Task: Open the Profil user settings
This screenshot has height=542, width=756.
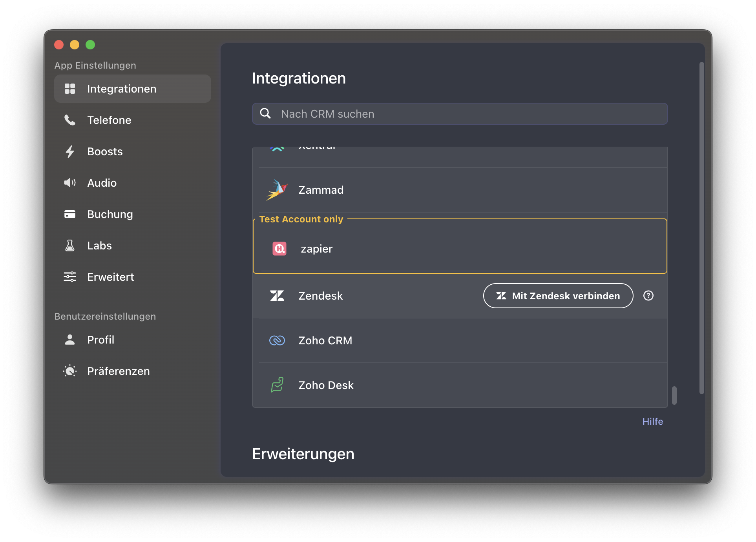Action: click(x=100, y=340)
